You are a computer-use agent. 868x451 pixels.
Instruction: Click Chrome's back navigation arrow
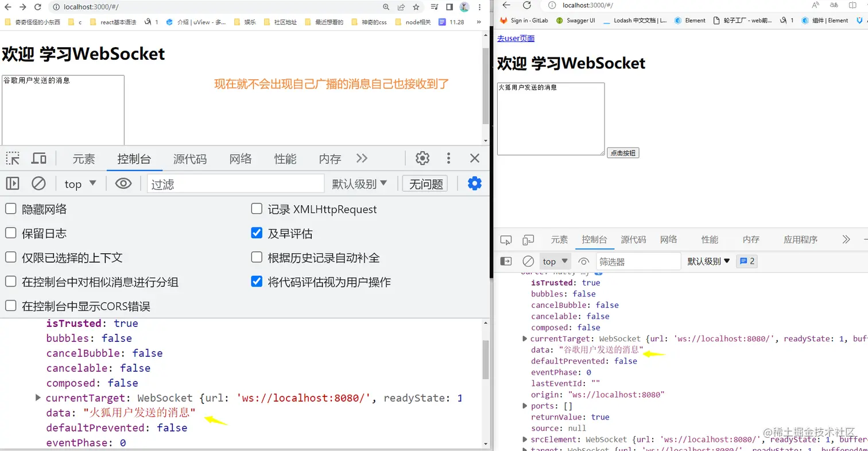tap(7, 7)
